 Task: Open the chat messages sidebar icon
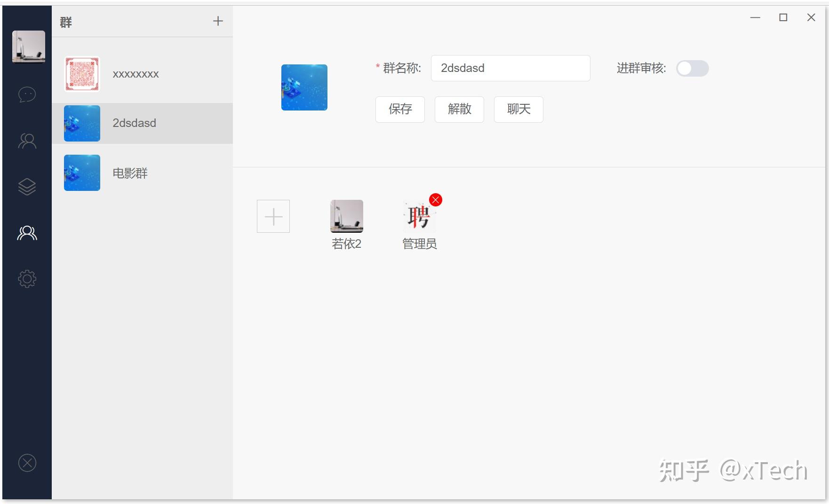[x=27, y=94]
